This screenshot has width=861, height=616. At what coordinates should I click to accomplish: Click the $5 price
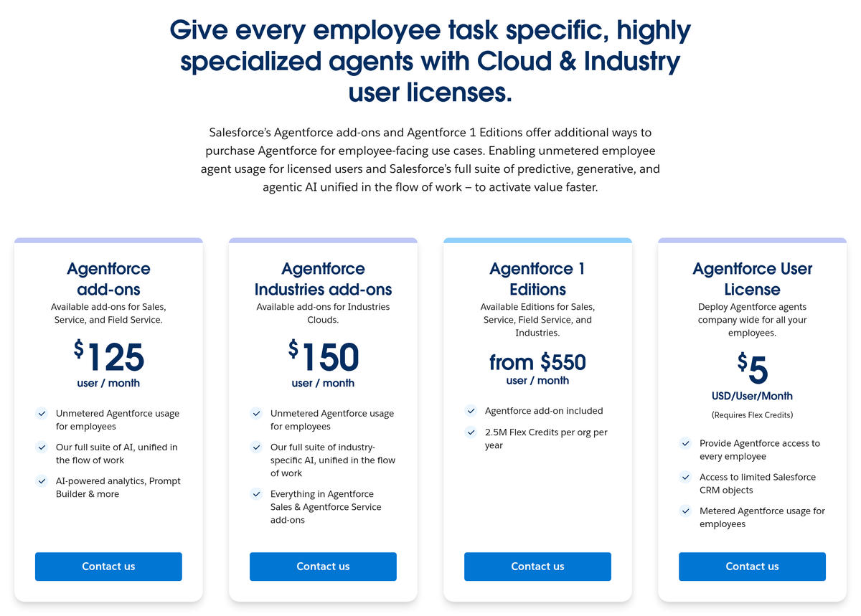point(752,369)
